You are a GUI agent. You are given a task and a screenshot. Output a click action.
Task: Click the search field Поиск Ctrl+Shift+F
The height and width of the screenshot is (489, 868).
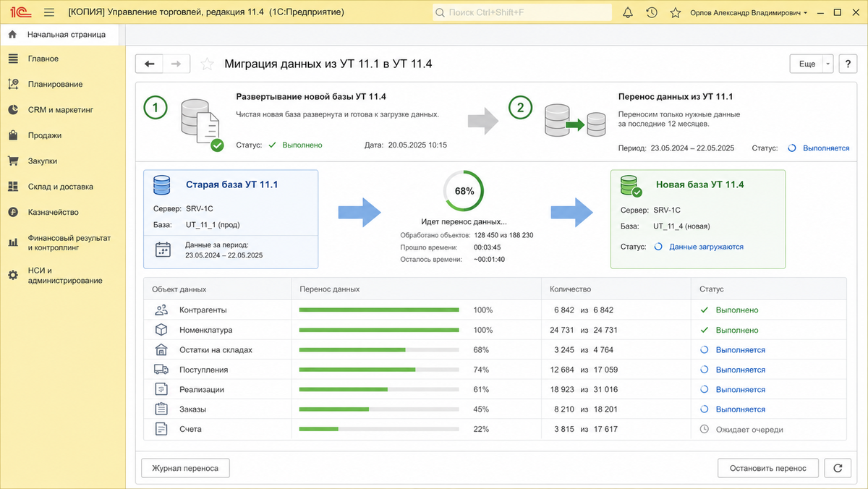pyautogui.click(x=522, y=12)
